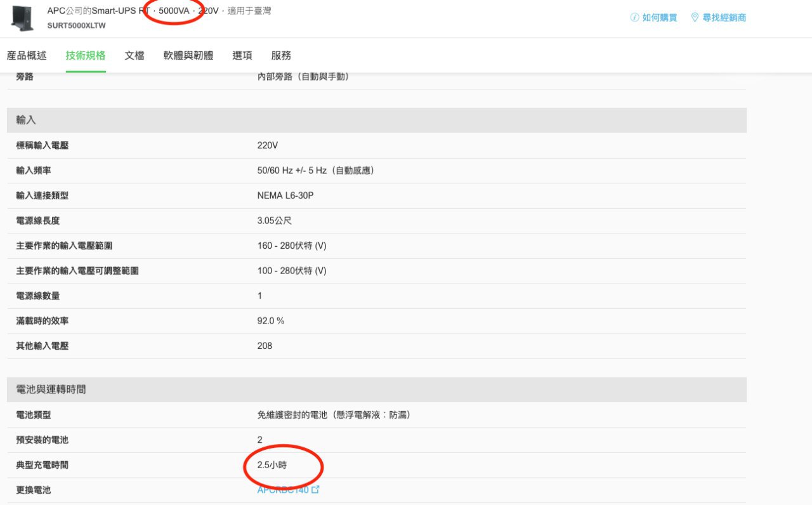This screenshot has width=812, height=505.
Task: Click the 208 other input voltage value
Action: point(265,346)
